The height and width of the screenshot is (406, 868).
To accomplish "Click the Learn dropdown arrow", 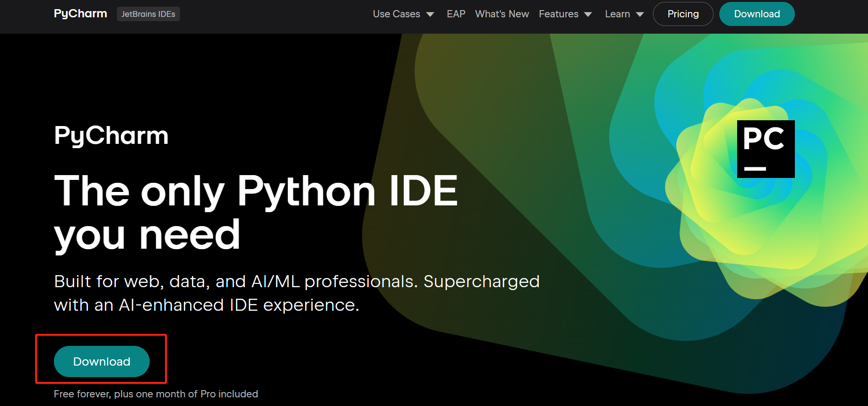I will click(x=640, y=14).
